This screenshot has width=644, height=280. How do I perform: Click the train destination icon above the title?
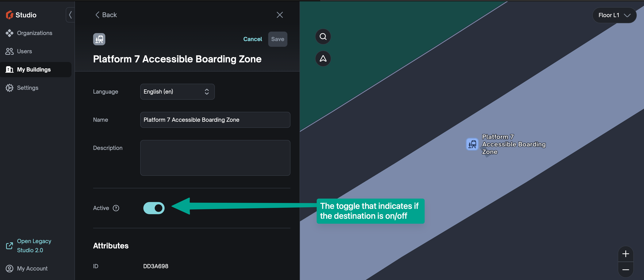tap(99, 39)
